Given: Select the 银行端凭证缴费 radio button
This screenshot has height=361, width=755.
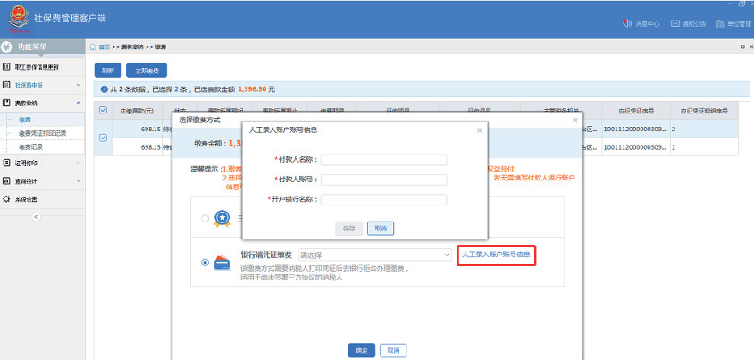Looking at the screenshot, I should pos(205,262).
